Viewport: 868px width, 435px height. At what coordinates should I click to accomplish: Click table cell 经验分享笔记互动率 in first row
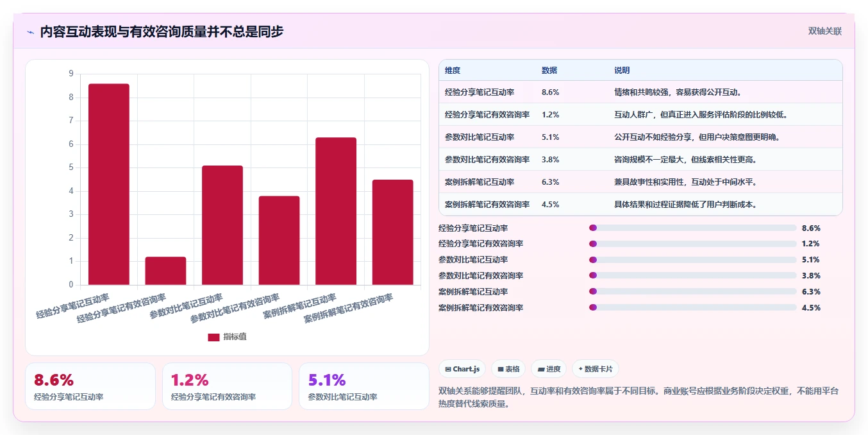pyautogui.click(x=480, y=92)
